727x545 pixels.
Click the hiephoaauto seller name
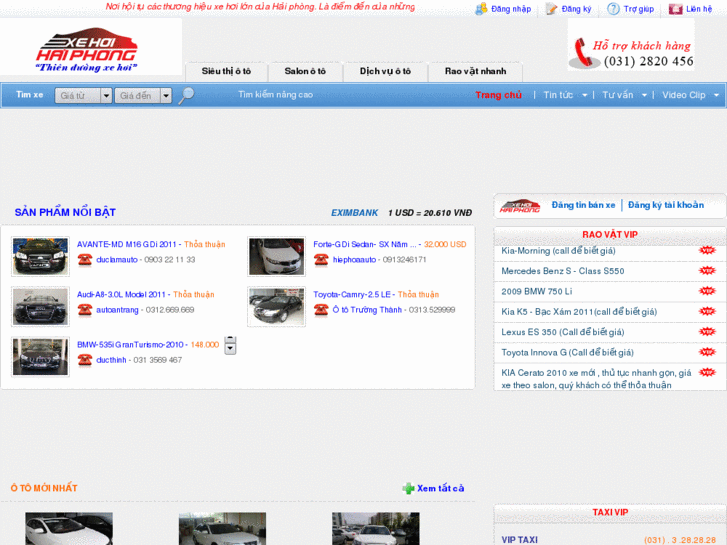point(354,260)
